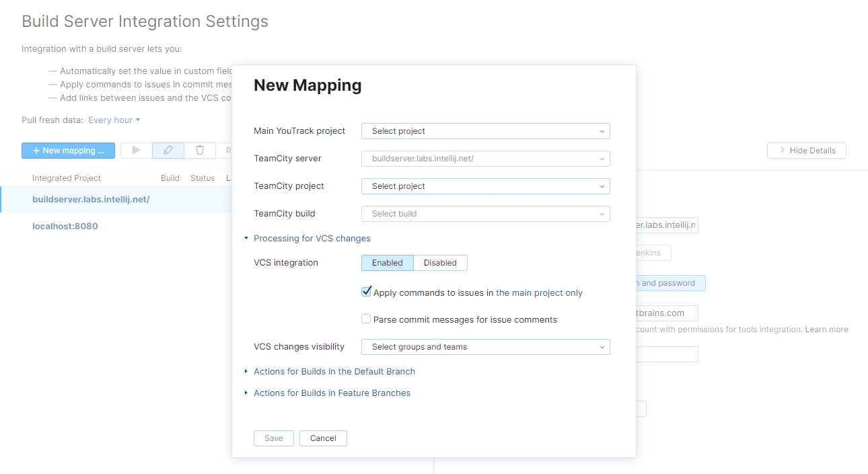This screenshot has width=868, height=474.
Task: Uncheck Apply commands to issues checkbox
Action: [366, 292]
